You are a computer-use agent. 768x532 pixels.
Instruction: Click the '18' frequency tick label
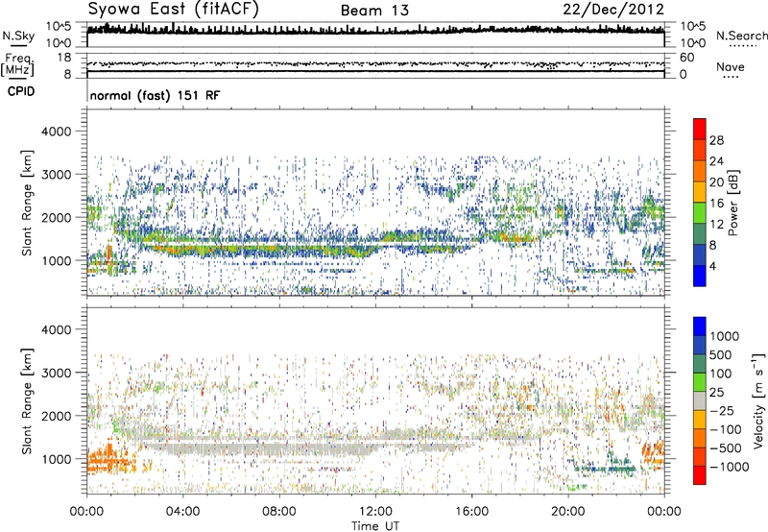64,58
